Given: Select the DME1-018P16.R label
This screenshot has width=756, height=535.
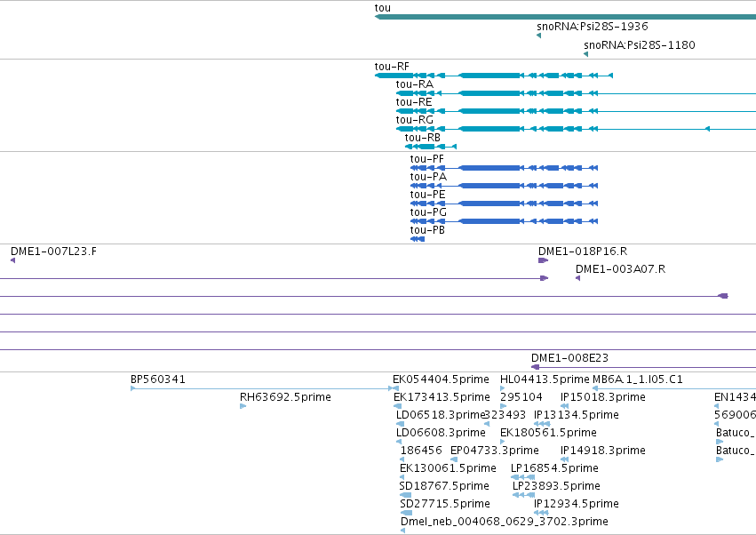Looking at the screenshot, I should [x=583, y=252].
